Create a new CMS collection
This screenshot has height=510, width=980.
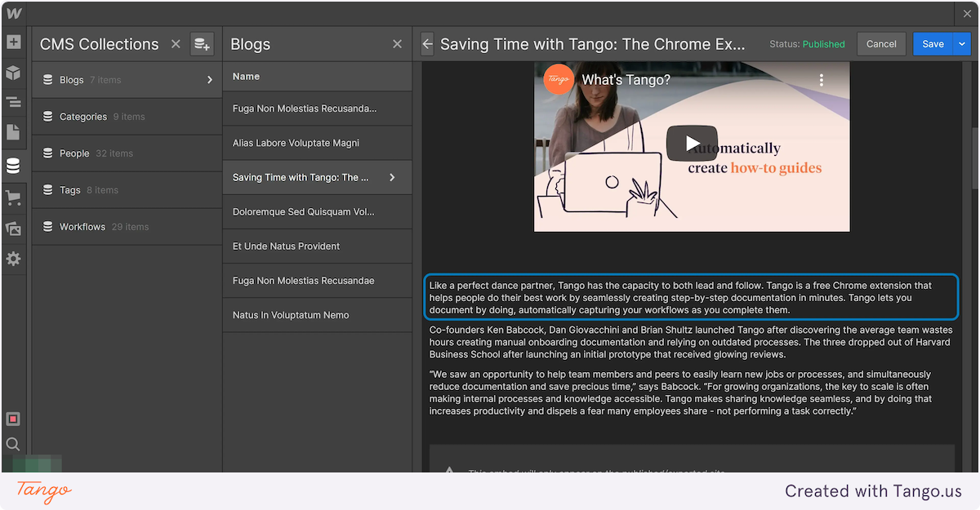click(x=202, y=44)
